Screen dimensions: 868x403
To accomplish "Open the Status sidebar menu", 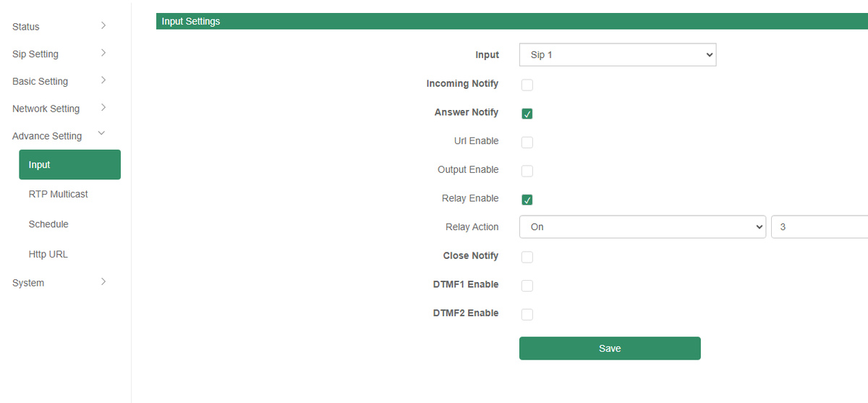I will coord(26,27).
